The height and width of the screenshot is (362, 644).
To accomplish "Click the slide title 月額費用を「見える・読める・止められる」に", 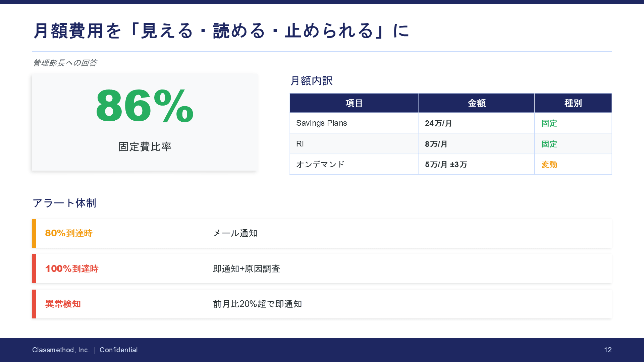I will click(x=221, y=31).
